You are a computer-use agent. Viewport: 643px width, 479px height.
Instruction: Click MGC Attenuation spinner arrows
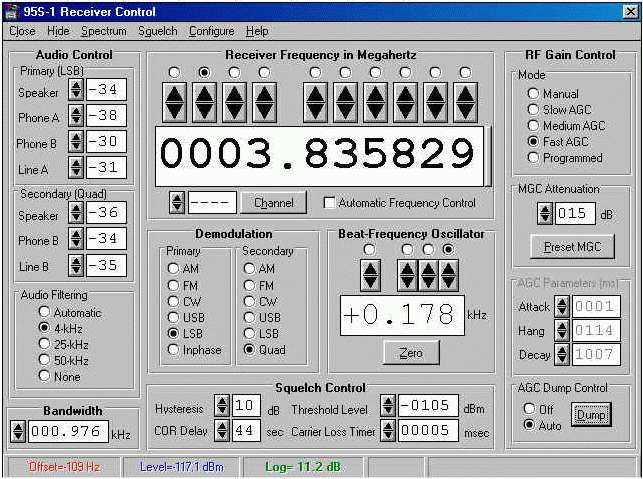(x=545, y=213)
